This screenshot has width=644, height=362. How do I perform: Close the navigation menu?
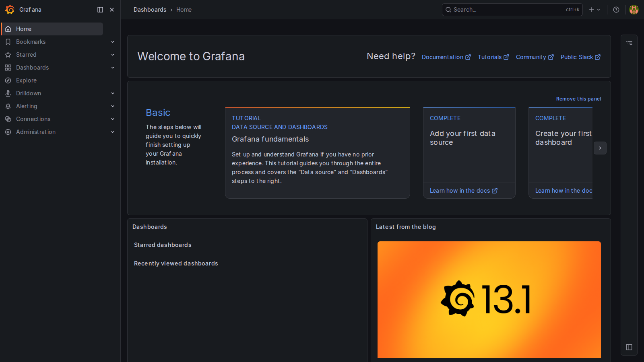tap(112, 10)
